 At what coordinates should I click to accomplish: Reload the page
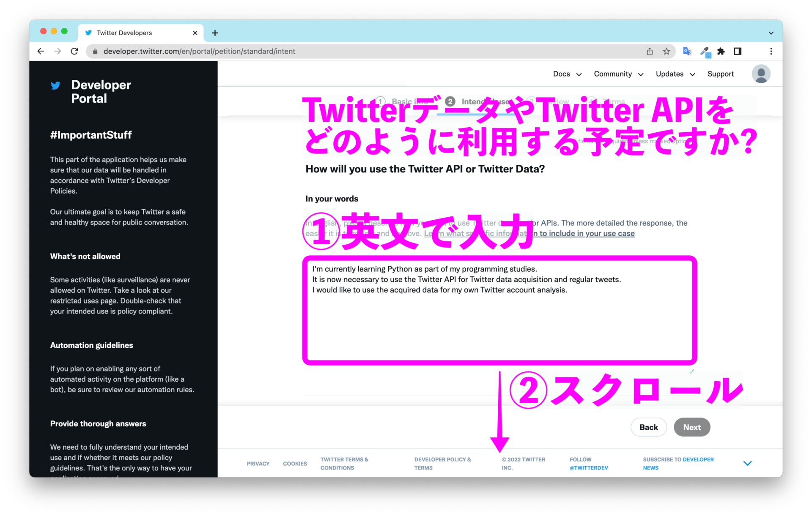coord(74,51)
